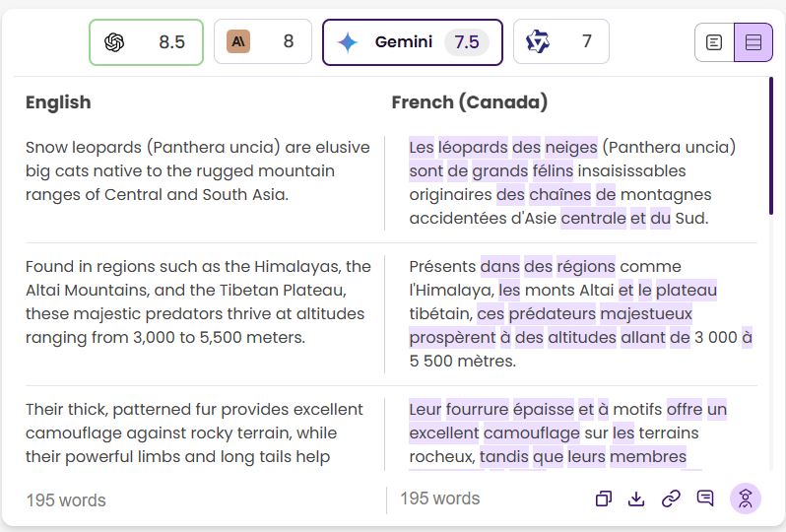
Task: Click the human expert review icon
Action: tap(746, 499)
